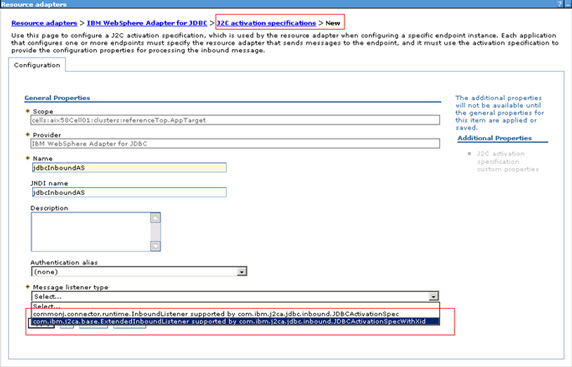Open the Resource adapters breadcrumb link
The width and height of the screenshot is (572, 367).
pos(44,23)
